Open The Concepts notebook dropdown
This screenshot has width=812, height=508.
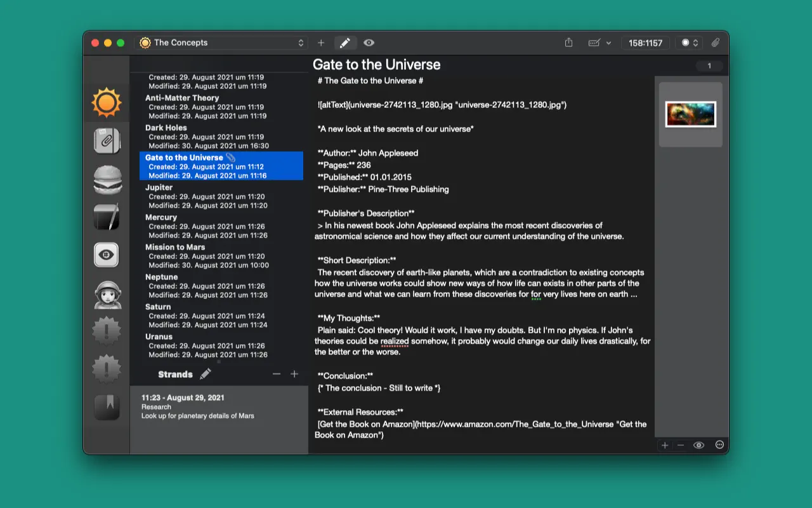point(222,43)
